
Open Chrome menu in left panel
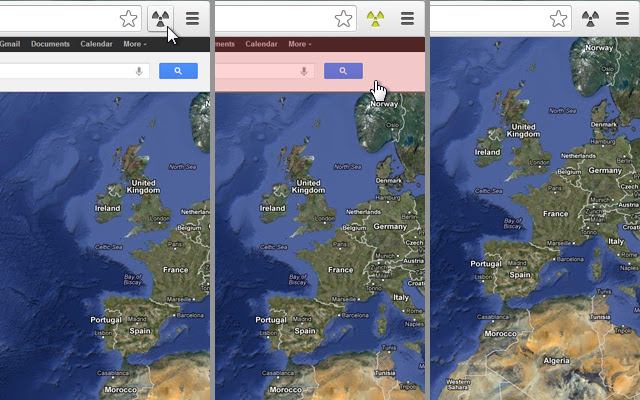[192, 19]
